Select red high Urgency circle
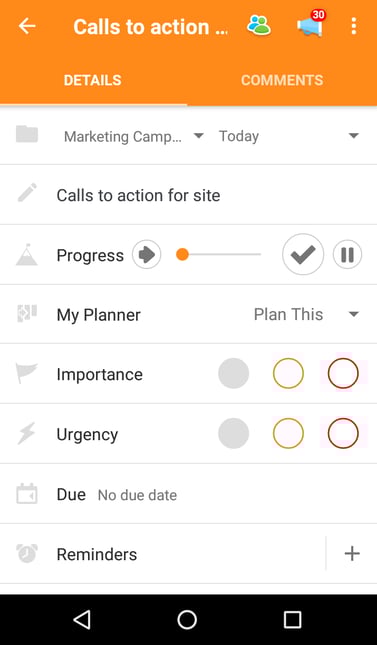377x645 pixels. [343, 433]
